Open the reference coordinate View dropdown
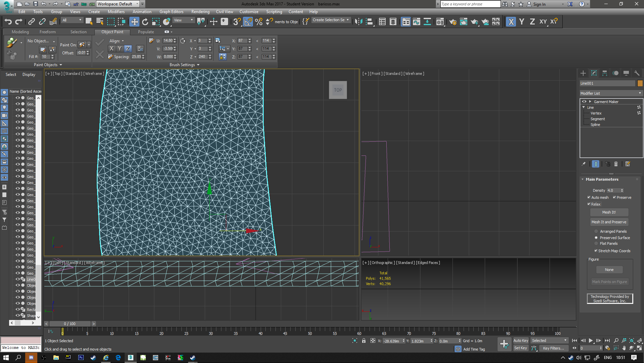Viewport: 644px width, 363px height. [x=183, y=20]
